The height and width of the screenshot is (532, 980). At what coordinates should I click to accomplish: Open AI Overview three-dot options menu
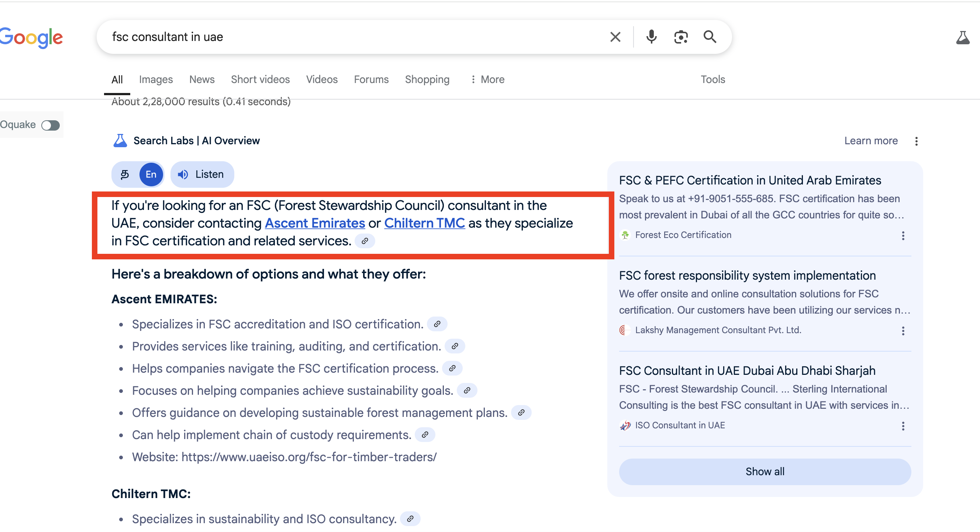917,141
